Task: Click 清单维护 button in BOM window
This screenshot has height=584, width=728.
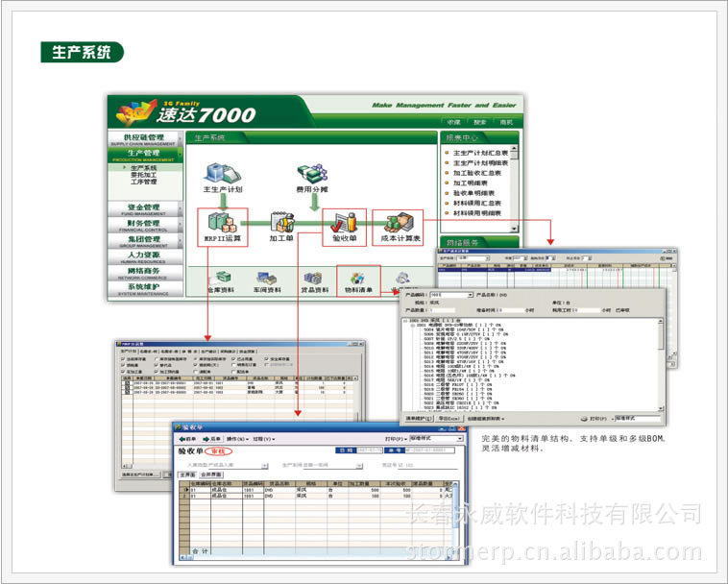Action: pyautogui.click(x=419, y=419)
